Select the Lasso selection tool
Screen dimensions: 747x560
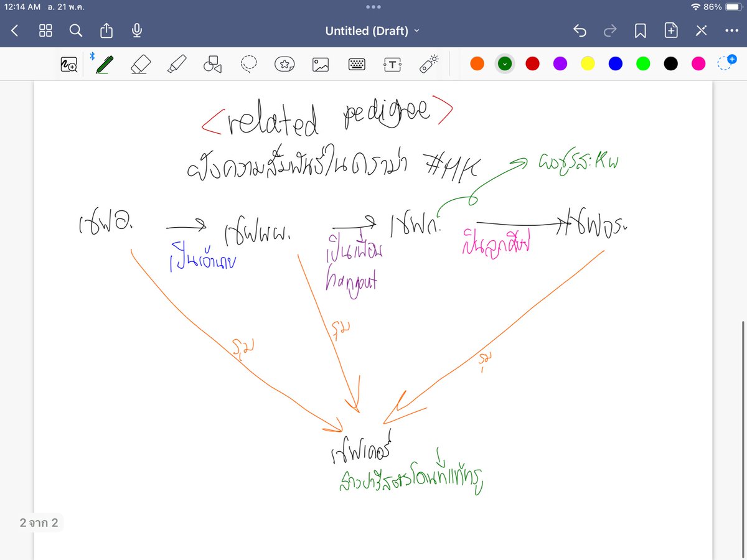pos(249,63)
